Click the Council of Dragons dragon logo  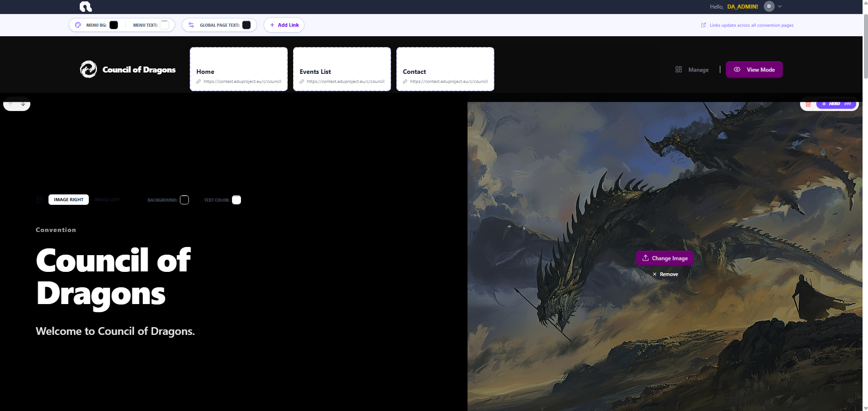pyautogui.click(x=88, y=69)
